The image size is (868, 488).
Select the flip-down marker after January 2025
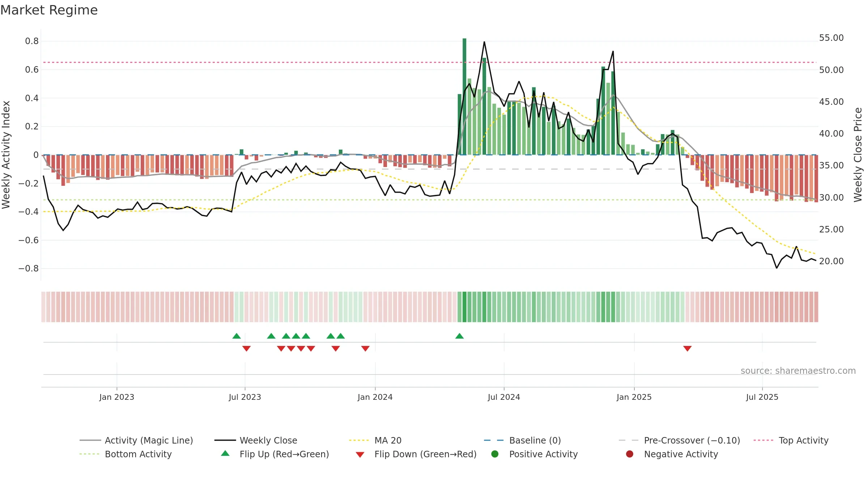coord(688,348)
